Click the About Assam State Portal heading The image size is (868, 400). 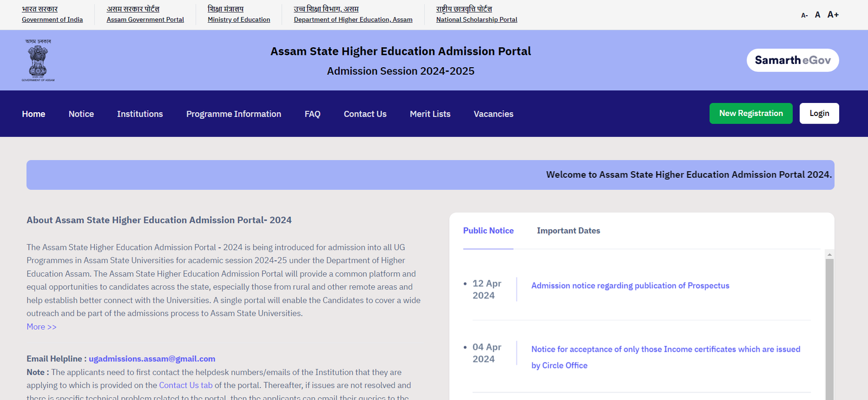coord(159,220)
